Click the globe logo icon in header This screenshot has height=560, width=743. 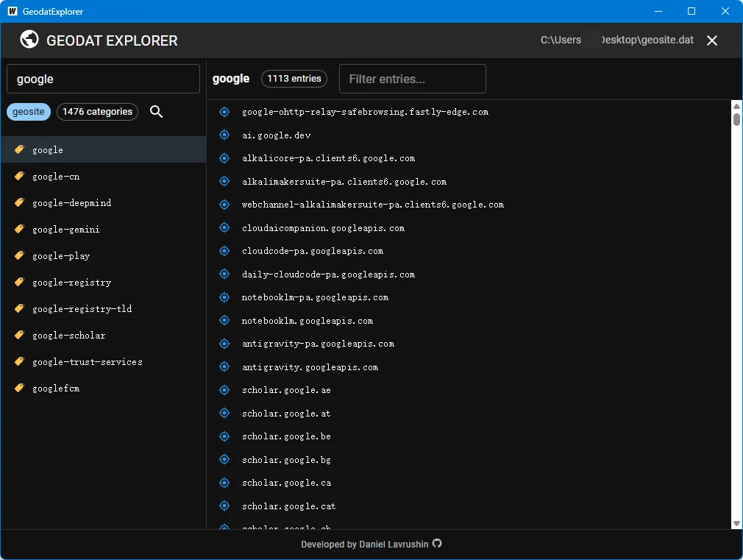(29, 39)
